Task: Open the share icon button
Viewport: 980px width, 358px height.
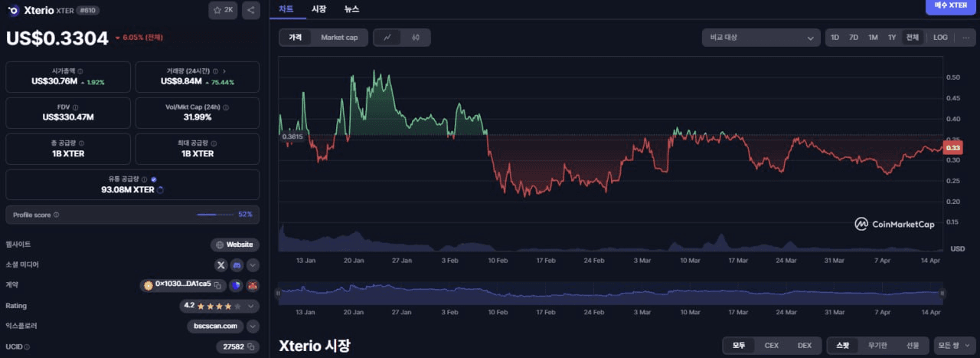Action: point(250,10)
